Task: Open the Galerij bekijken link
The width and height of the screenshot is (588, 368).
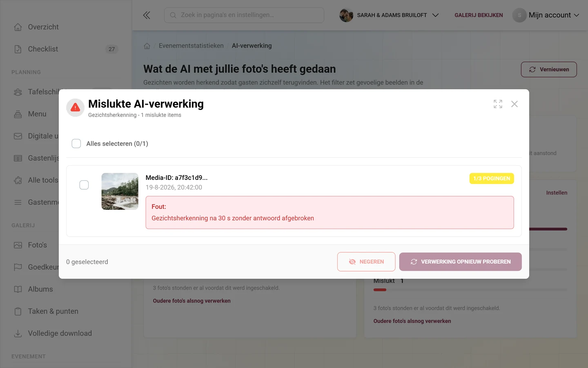Action: (479, 15)
